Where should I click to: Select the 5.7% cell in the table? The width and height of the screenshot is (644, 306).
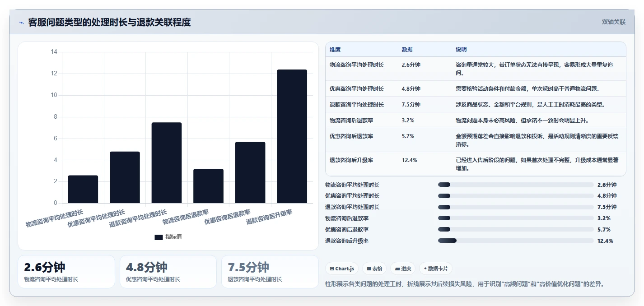[x=408, y=136]
